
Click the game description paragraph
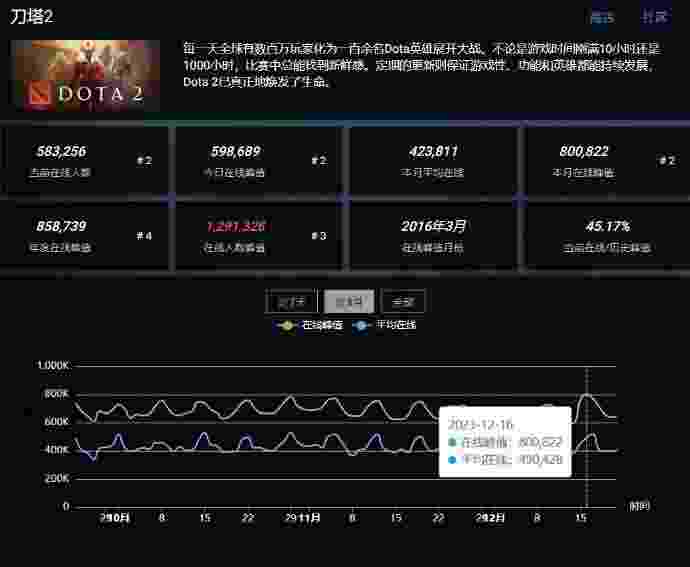(422, 65)
